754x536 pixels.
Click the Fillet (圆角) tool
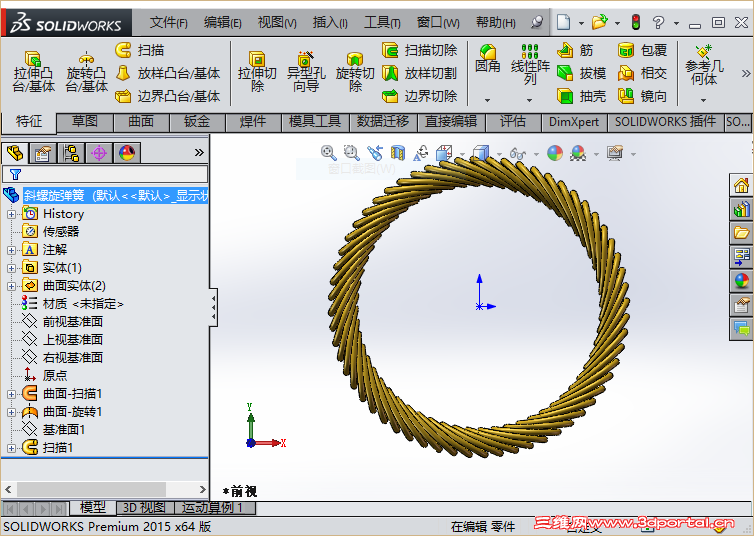tap(488, 59)
